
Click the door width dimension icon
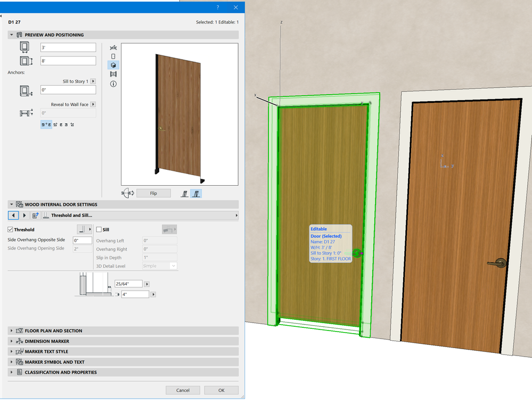(24, 47)
